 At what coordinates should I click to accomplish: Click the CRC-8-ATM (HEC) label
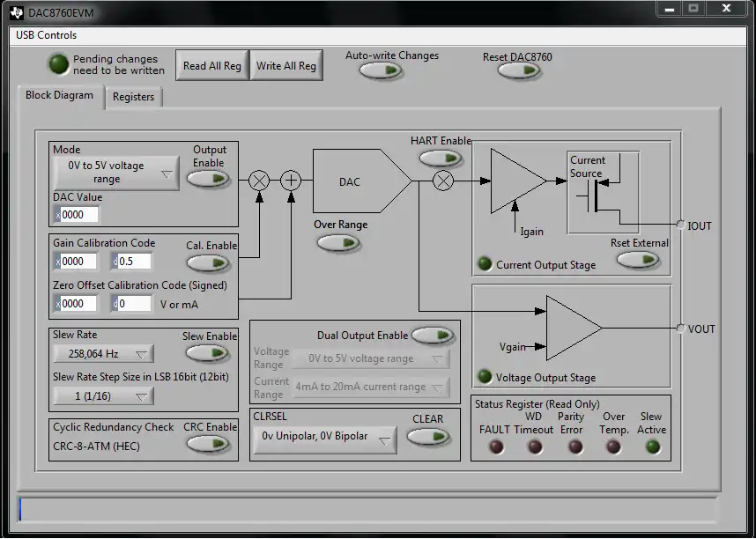pos(96,446)
